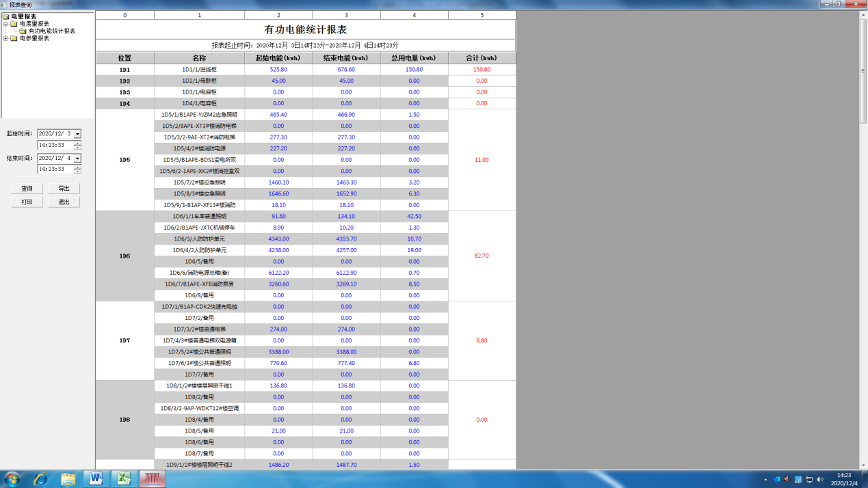This screenshot has width=868, height=488.
Task: Click the Windows Start button
Action: [13, 479]
